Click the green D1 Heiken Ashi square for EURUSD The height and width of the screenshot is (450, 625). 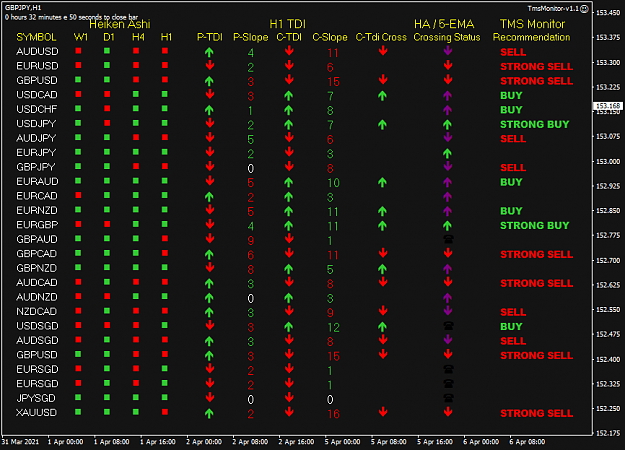[107, 65]
